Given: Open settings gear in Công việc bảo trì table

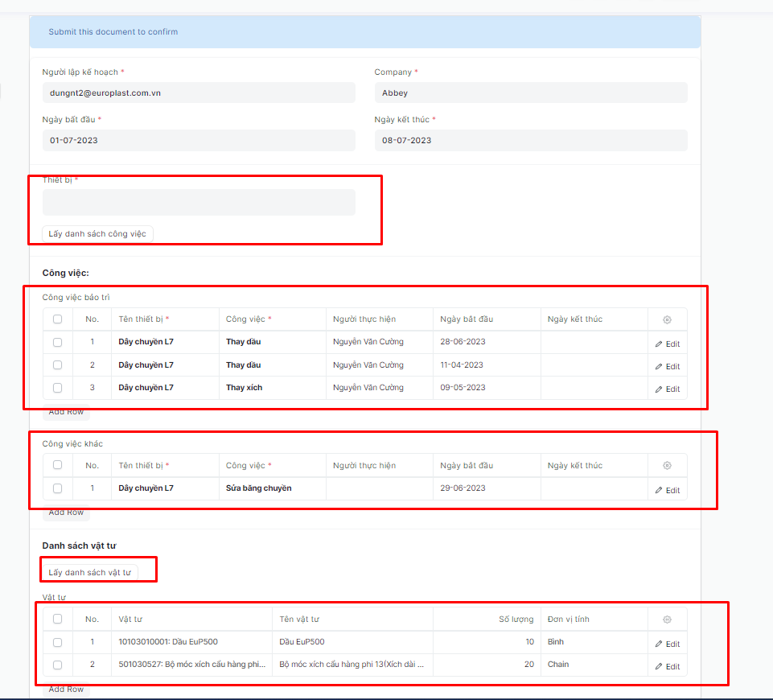Looking at the screenshot, I should tap(667, 319).
